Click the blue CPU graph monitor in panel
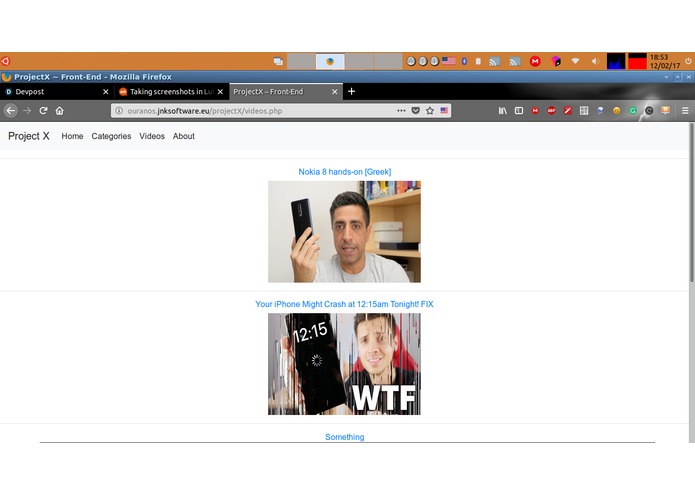This screenshot has width=695, height=494. click(616, 61)
